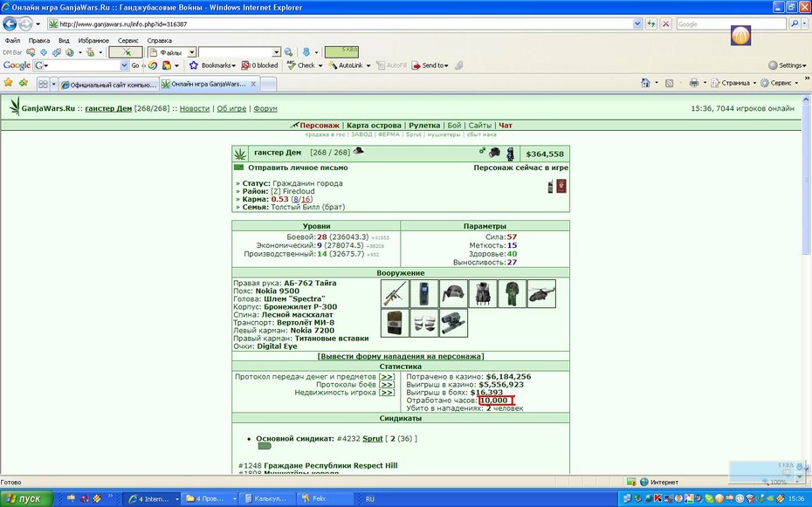Open the R-300 armor vest item icon

pyautogui.click(x=483, y=293)
